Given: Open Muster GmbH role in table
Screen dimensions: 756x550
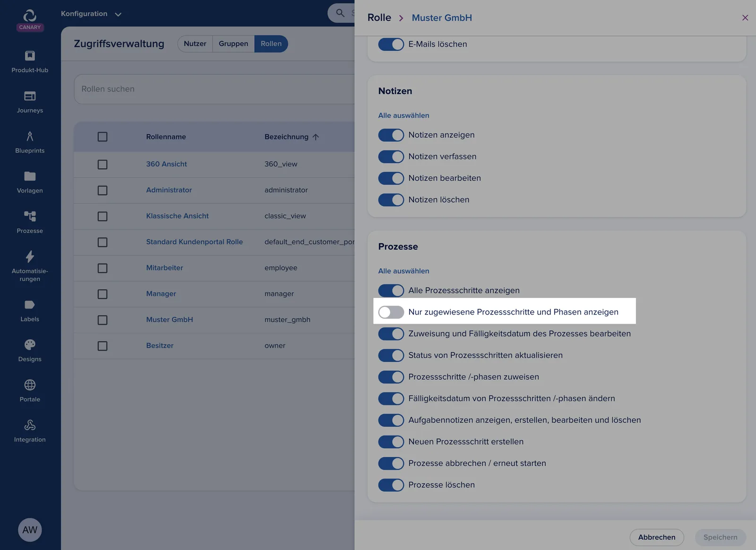Looking at the screenshot, I should [170, 320].
